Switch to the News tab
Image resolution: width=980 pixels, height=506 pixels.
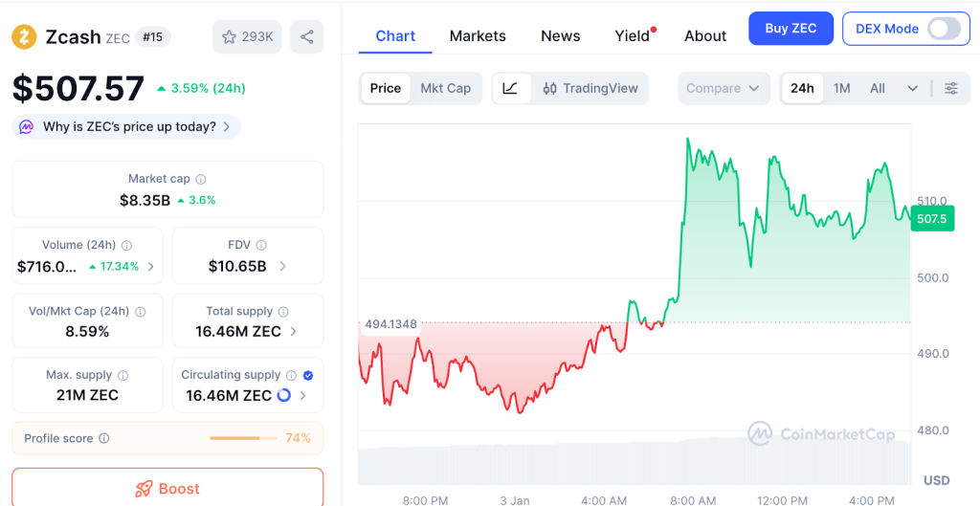coord(560,35)
